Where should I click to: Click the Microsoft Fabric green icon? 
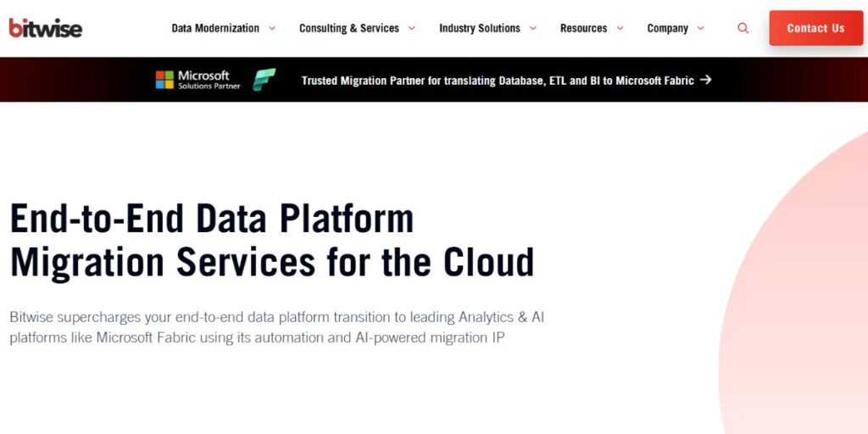(x=264, y=80)
